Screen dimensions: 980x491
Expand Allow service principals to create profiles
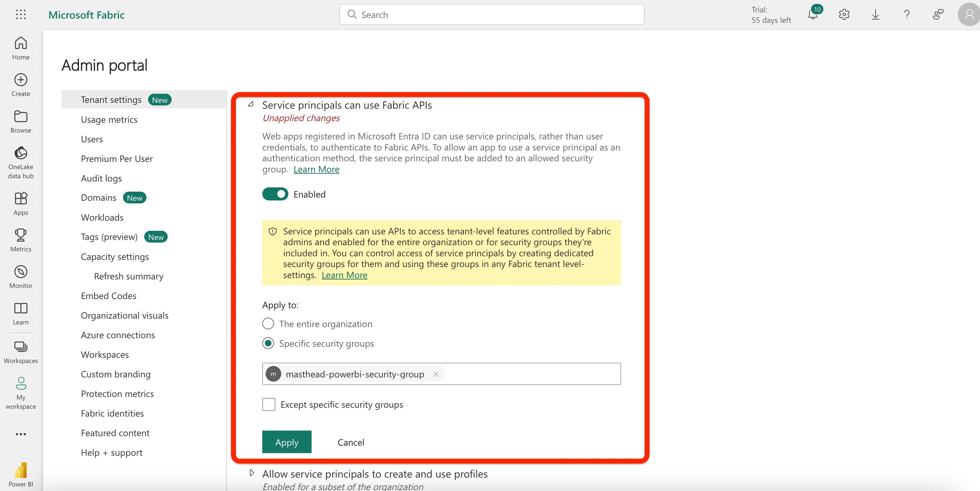[x=252, y=473]
